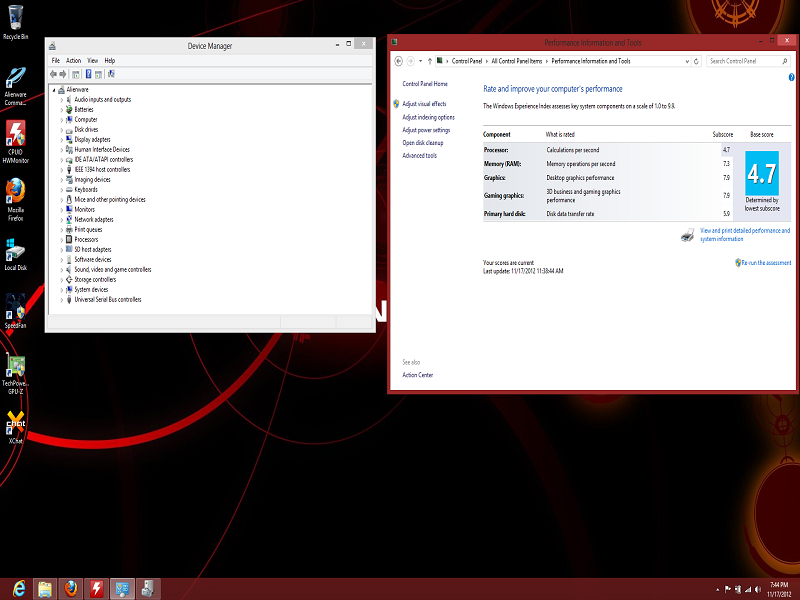Expand the Network adapters category
This screenshot has width=800, height=600.
(x=62, y=220)
